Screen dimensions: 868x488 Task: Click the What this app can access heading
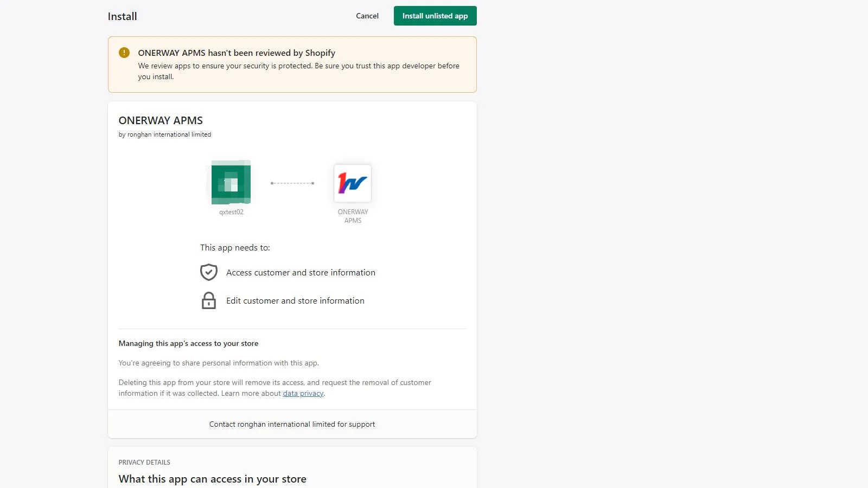pos(212,479)
